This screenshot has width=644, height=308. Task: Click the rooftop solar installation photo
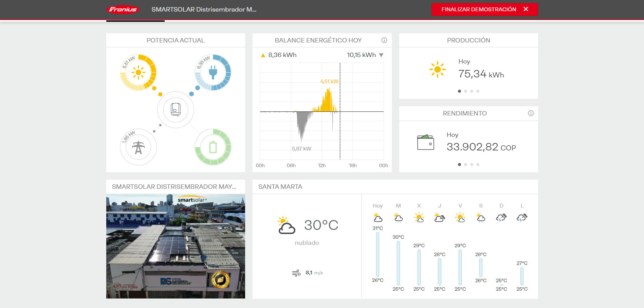(x=176, y=246)
